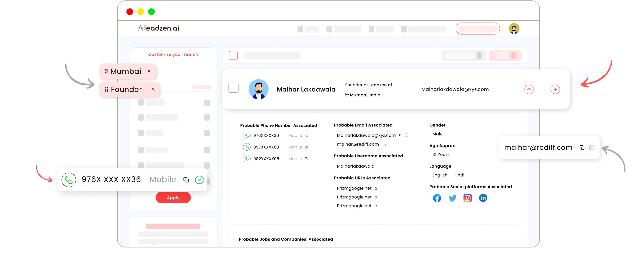The height and width of the screenshot is (258, 644).
Task: Open the Prizmgoogle.net external link icon
Action: (x=376, y=188)
